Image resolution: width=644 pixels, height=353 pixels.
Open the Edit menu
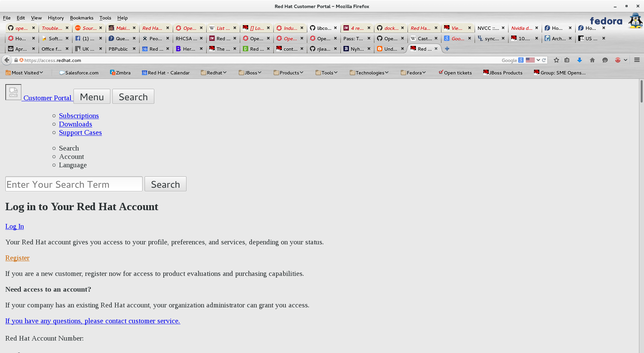coord(21,18)
